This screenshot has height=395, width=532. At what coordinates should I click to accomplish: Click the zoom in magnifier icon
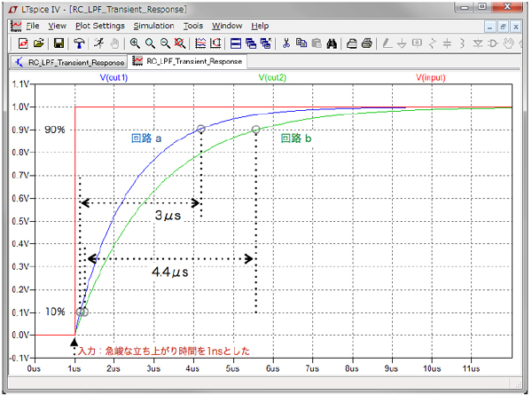[134, 43]
